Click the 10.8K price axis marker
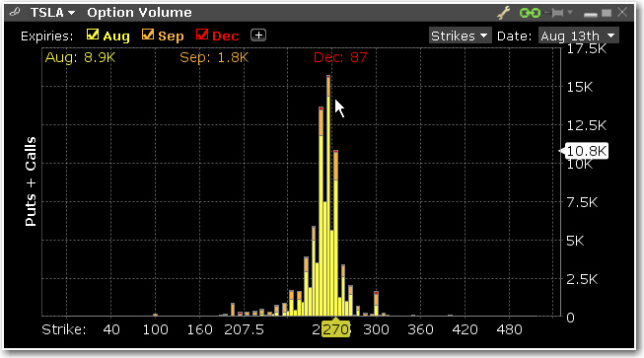 [586, 151]
